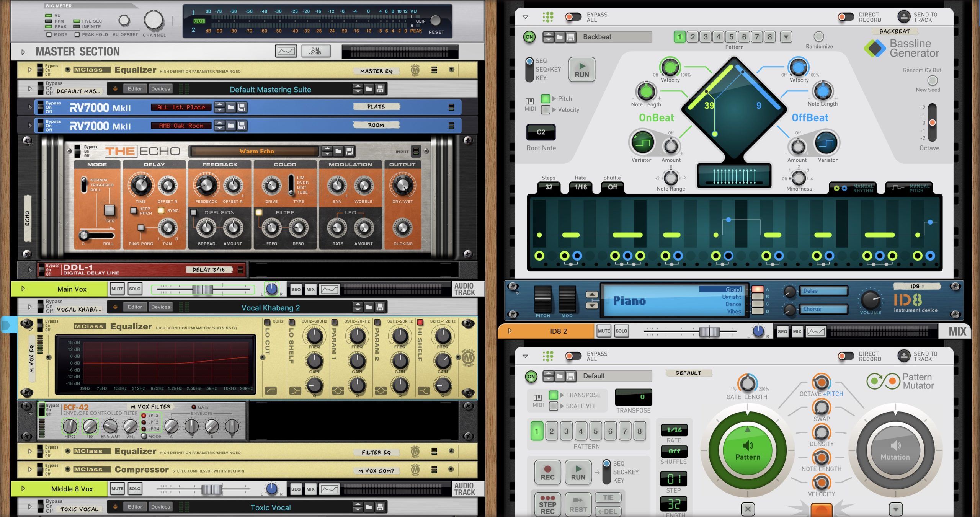Click RUN on the Bassline Generator
Viewport: 980px width, 517px height.
[x=582, y=70]
